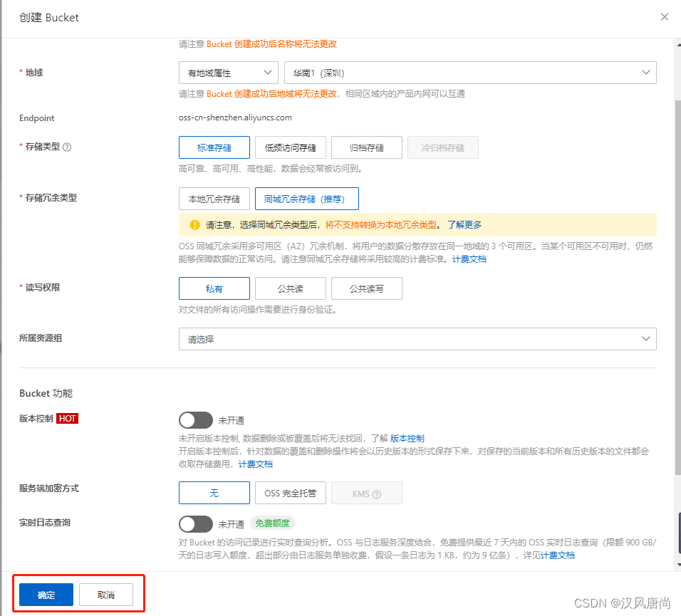Expand the 华南1（深圳）region dropdown
This screenshot has width=681, height=616.
(x=470, y=73)
